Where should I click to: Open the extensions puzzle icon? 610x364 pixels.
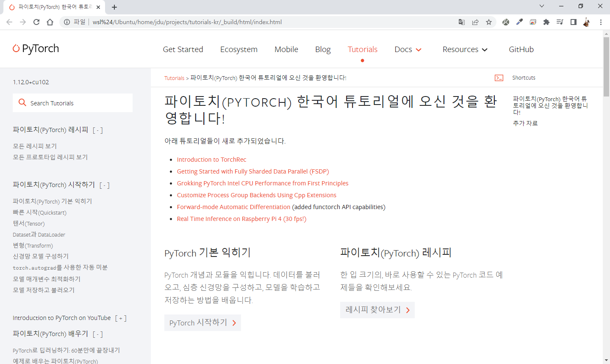[x=546, y=22]
